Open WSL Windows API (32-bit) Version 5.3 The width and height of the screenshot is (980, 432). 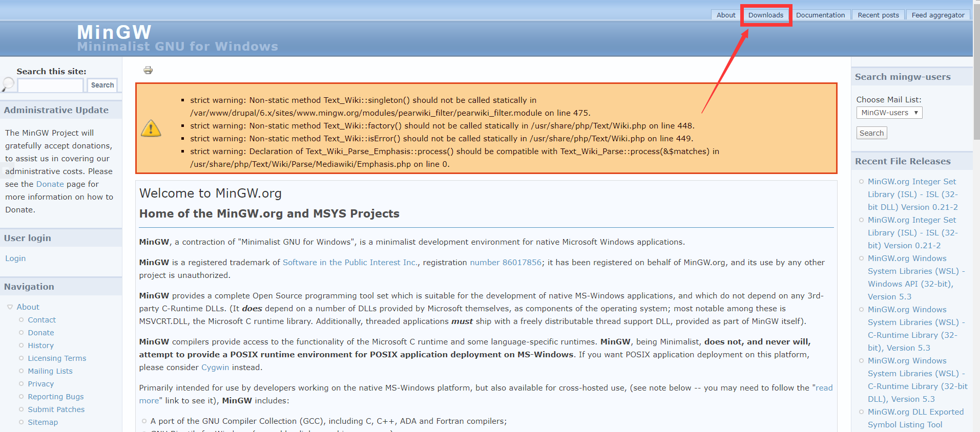[916, 277]
